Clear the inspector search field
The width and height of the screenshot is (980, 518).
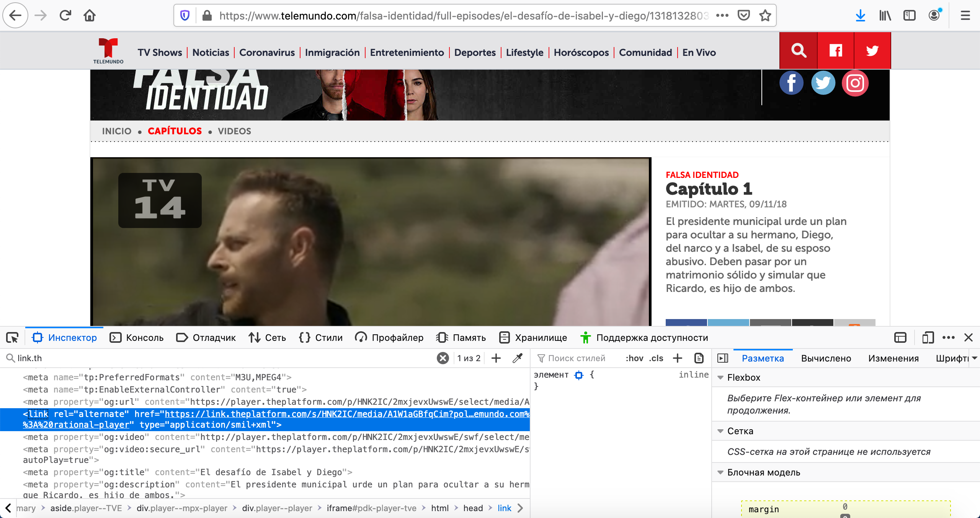coord(443,358)
